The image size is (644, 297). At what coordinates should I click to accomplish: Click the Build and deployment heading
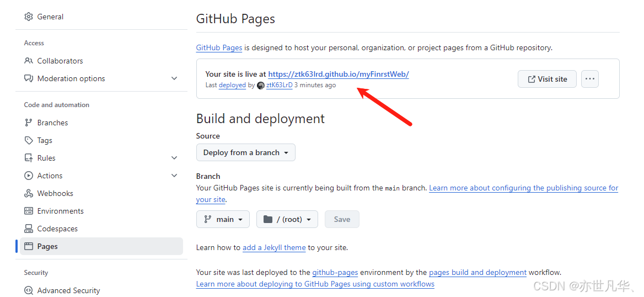pos(260,119)
